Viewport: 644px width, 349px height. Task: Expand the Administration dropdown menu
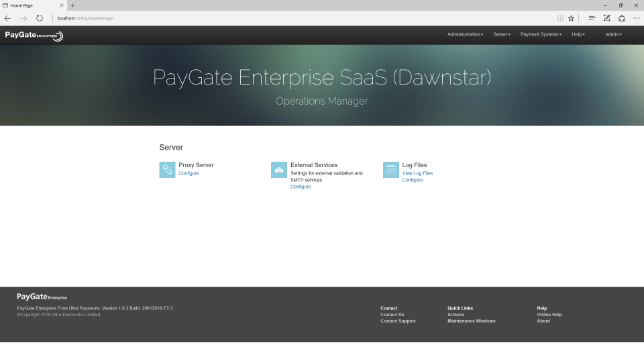pos(465,34)
